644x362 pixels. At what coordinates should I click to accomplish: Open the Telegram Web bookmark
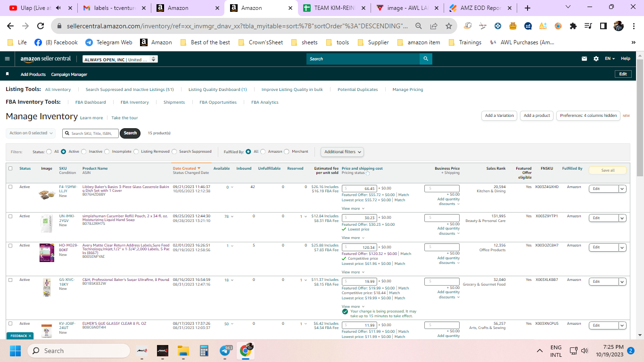tap(109, 42)
